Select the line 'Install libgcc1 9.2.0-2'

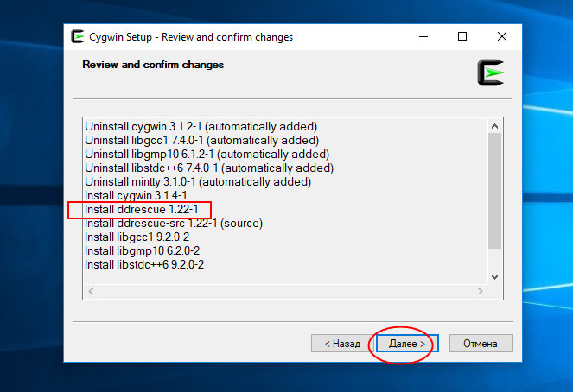pos(137,237)
